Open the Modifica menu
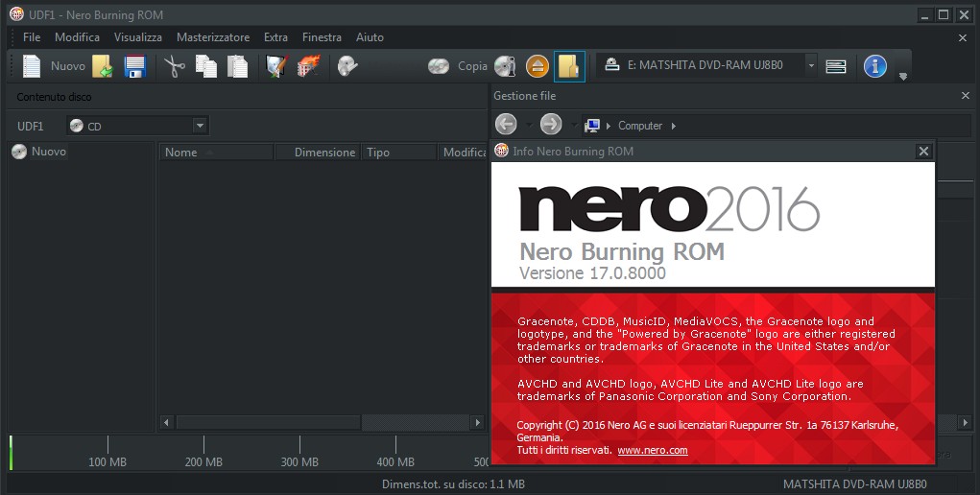 [x=78, y=37]
